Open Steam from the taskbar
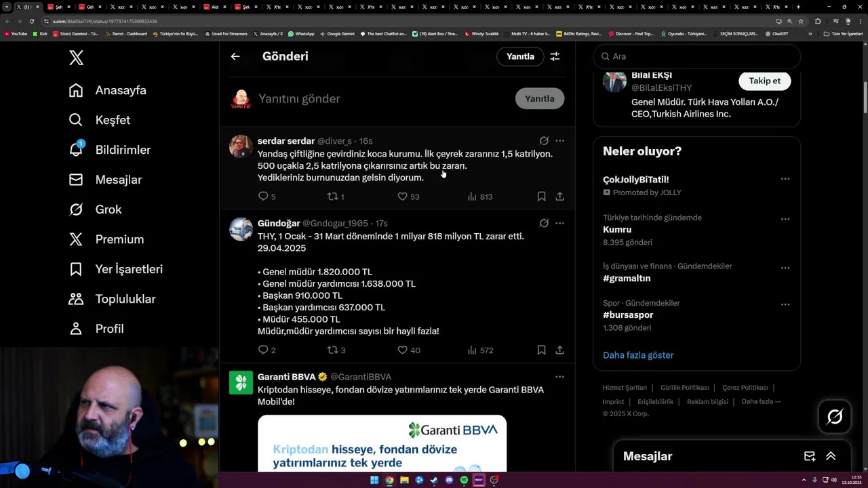This screenshot has width=868, height=488. 434,480
